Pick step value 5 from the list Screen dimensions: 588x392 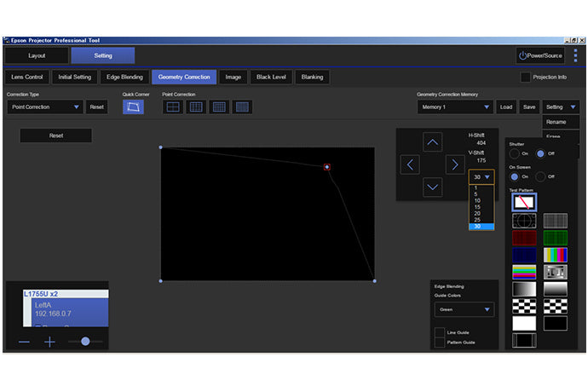pos(481,194)
